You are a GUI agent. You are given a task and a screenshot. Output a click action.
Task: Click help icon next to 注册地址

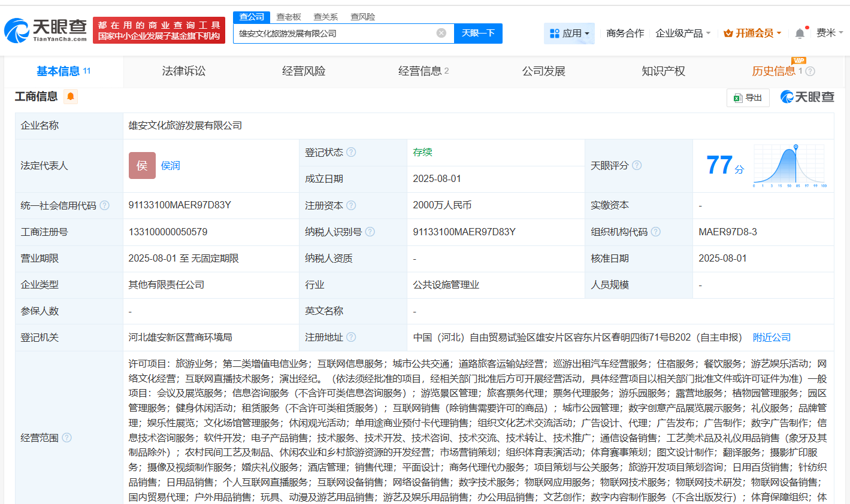(352, 337)
